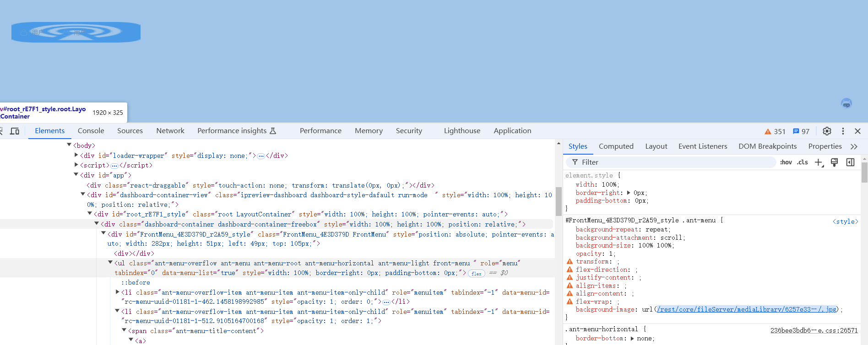Image resolution: width=868 pixels, height=345 pixels.
Task: Select the Layout sidebar tab
Action: 656,146
